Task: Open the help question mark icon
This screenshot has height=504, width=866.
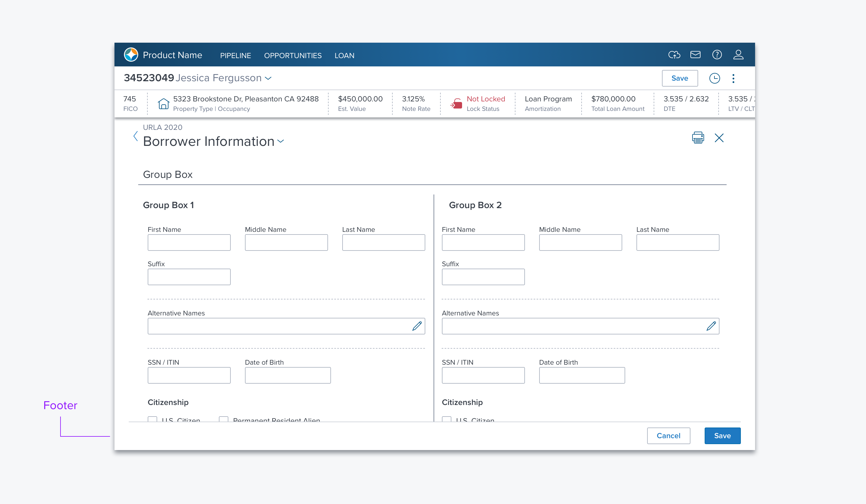Action: point(717,55)
